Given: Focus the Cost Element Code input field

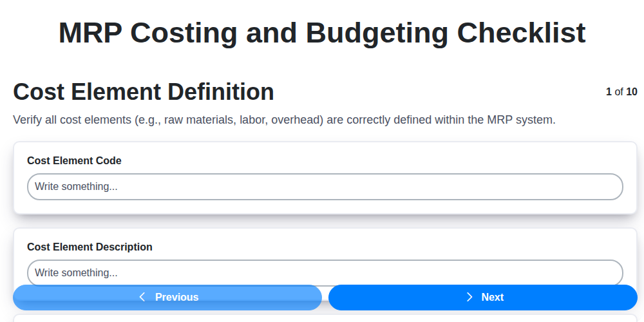Looking at the screenshot, I should tap(325, 187).
